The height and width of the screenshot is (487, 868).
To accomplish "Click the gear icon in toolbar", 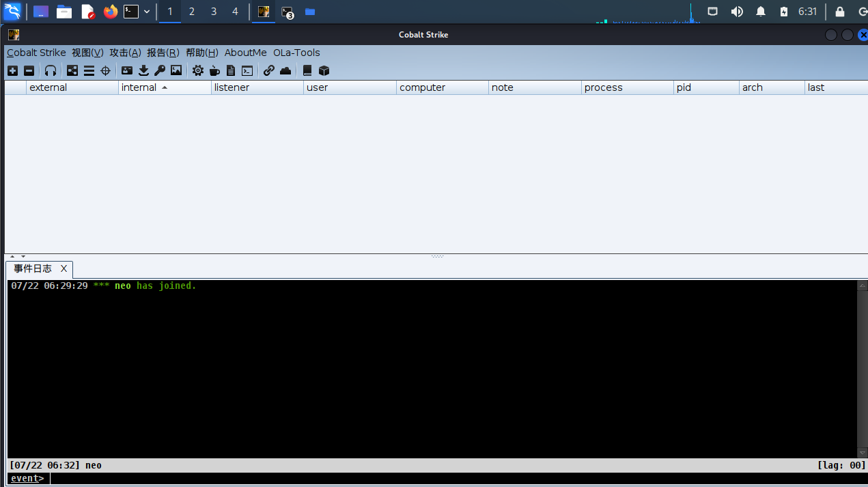I will pos(198,70).
